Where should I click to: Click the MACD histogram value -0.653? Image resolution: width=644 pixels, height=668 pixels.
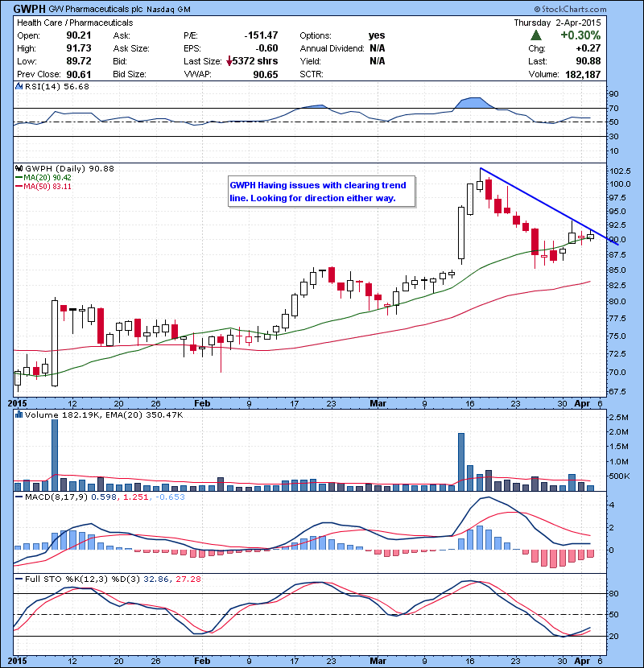pos(170,497)
